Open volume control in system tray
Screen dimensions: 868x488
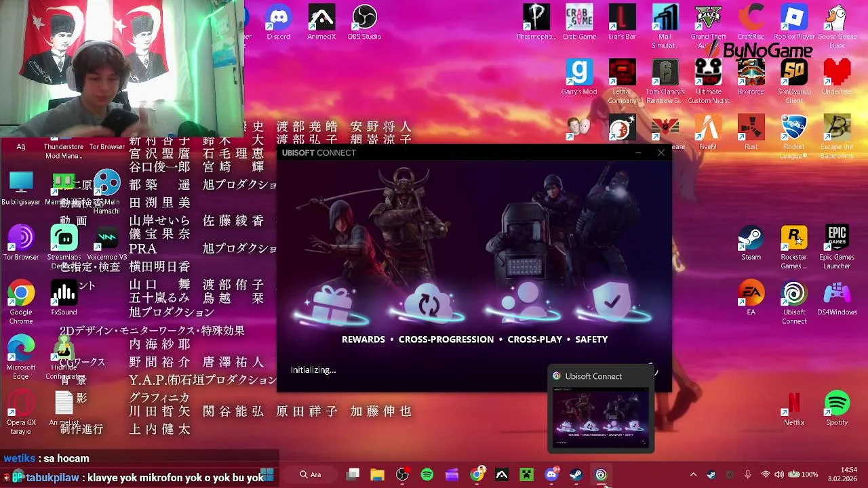(779, 474)
